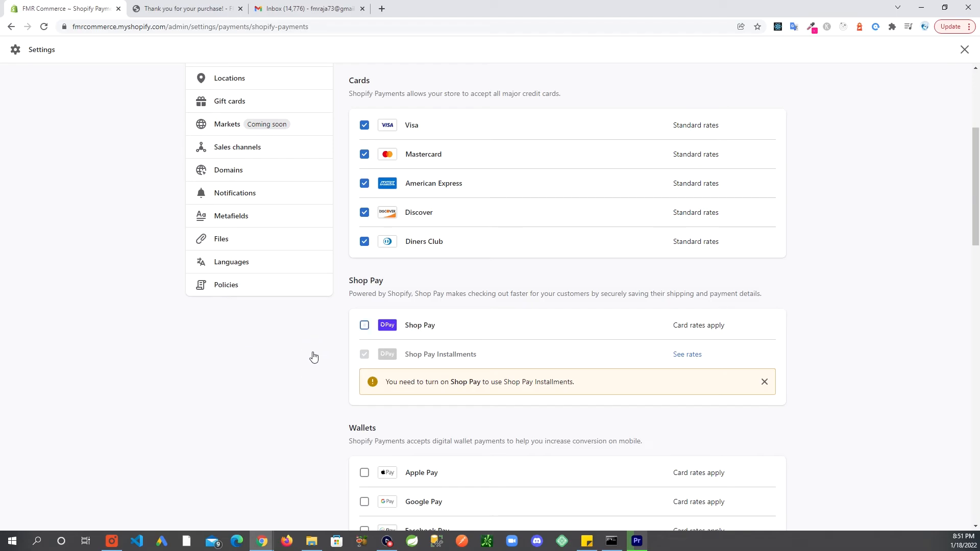Bookmark this page with star icon
This screenshot has height=551, width=980.
click(757, 27)
